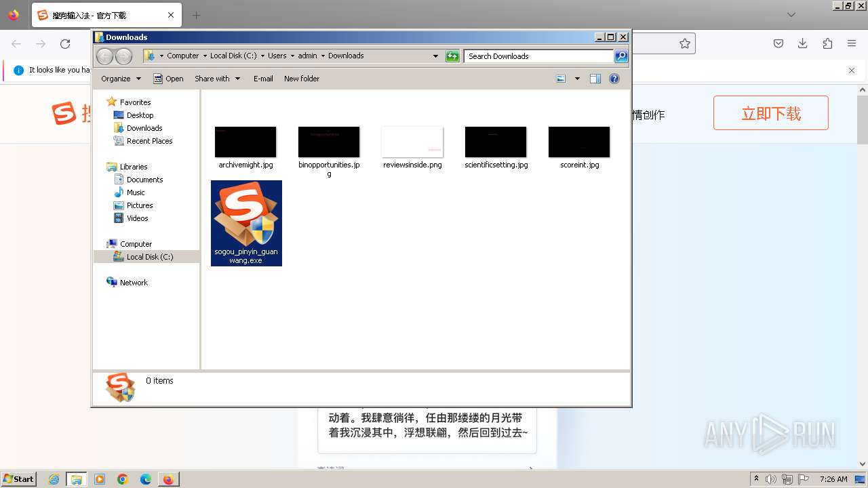This screenshot has width=868, height=488.
Task: Select the scientificsetting.jpg thumbnail
Action: point(496,142)
